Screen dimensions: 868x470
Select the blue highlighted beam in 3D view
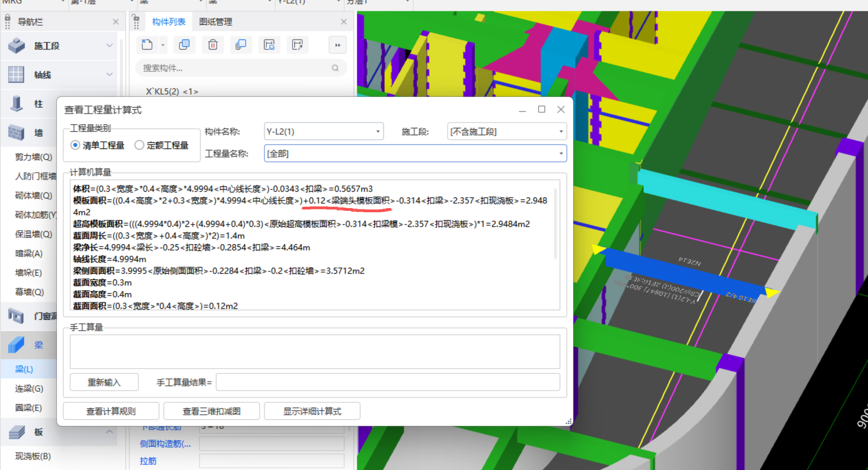(x=684, y=275)
